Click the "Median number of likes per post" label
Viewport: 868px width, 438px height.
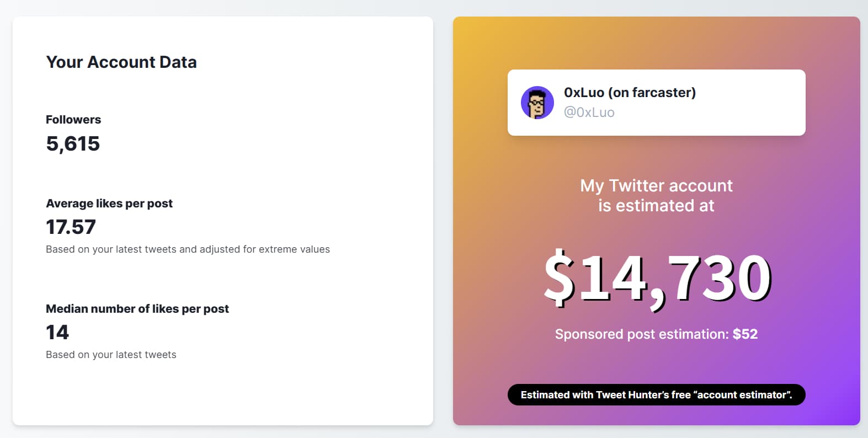click(137, 309)
